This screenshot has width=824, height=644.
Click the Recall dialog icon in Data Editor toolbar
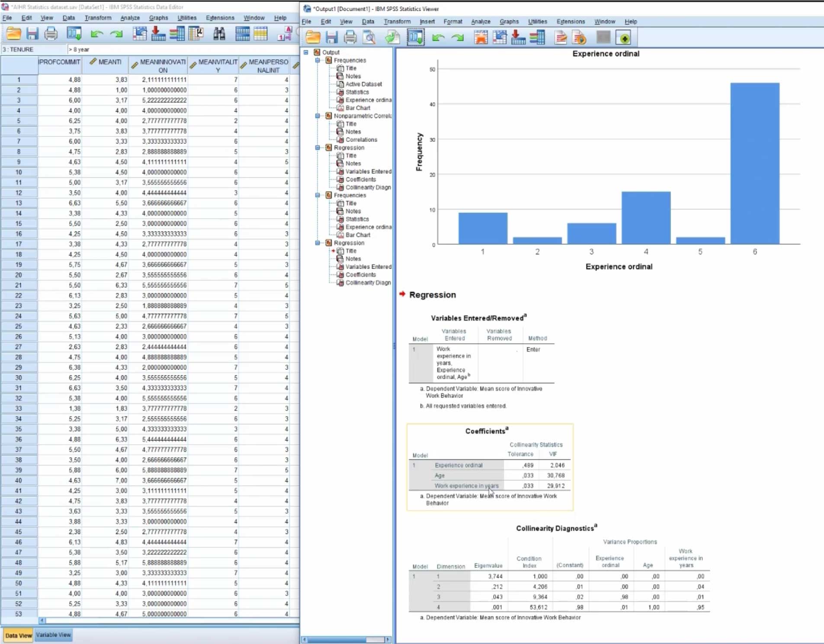[x=74, y=34]
